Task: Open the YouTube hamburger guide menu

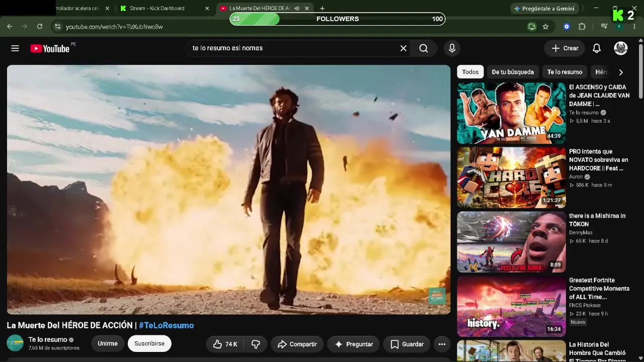Action: pos(15,48)
